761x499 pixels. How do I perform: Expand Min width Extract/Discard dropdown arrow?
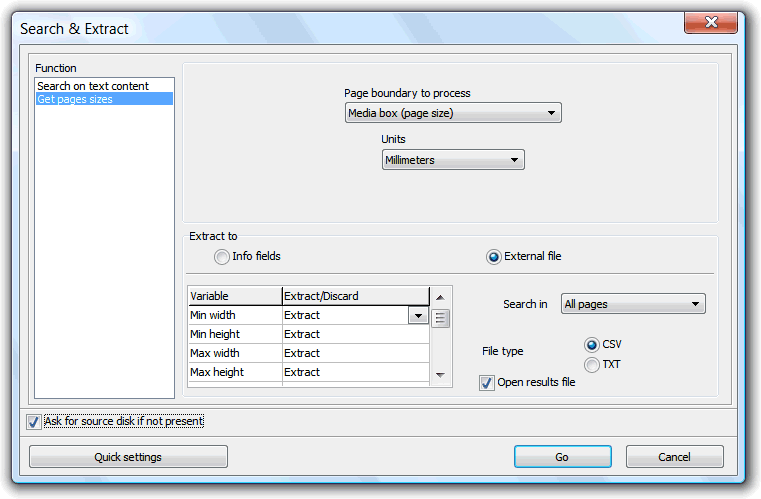pyautogui.click(x=418, y=316)
